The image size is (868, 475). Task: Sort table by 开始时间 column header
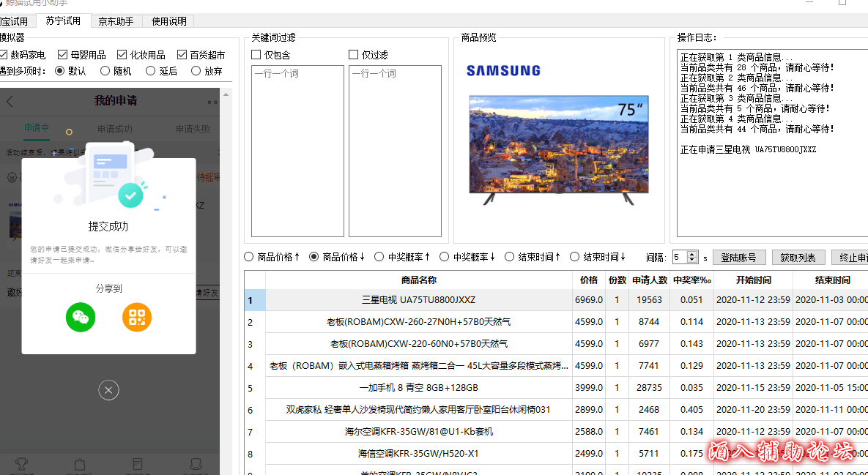(754, 280)
